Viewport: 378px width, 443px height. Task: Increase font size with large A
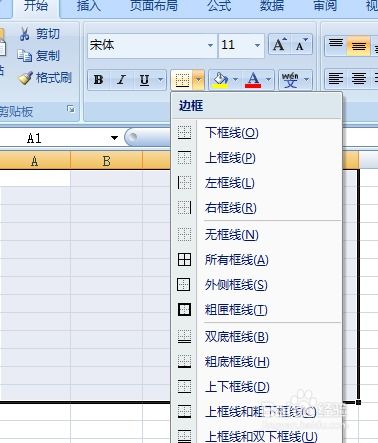point(279,44)
